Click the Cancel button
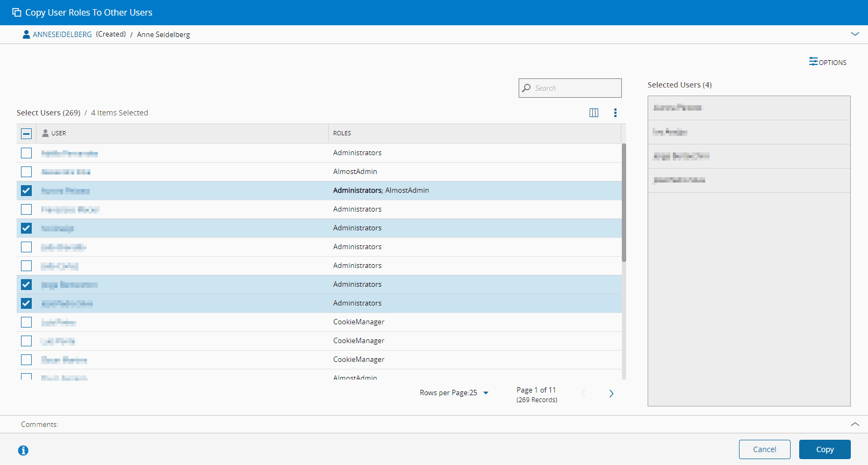The image size is (868, 465). [x=764, y=449]
